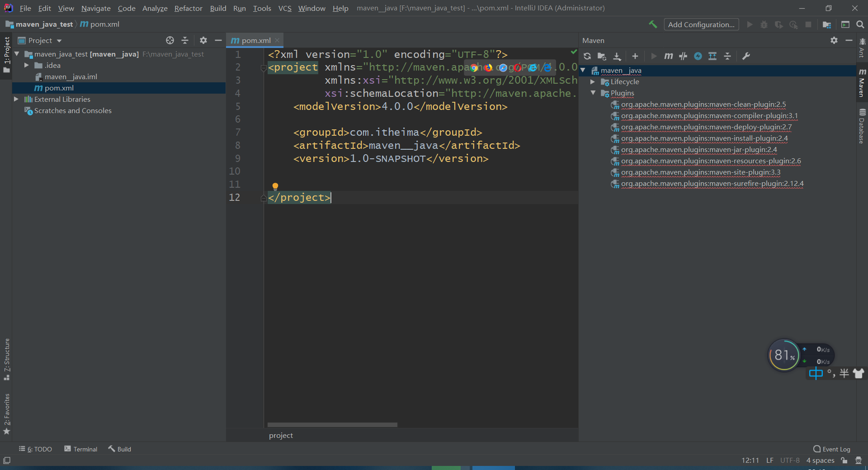Open the File menu
This screenshot has width=868, height=470.
(25, 8)
